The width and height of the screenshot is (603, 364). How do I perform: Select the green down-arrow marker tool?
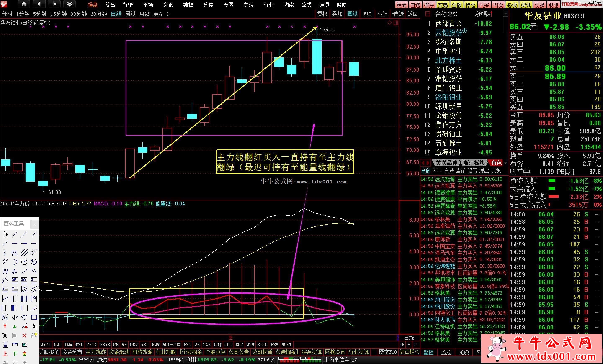pos(15,326)
